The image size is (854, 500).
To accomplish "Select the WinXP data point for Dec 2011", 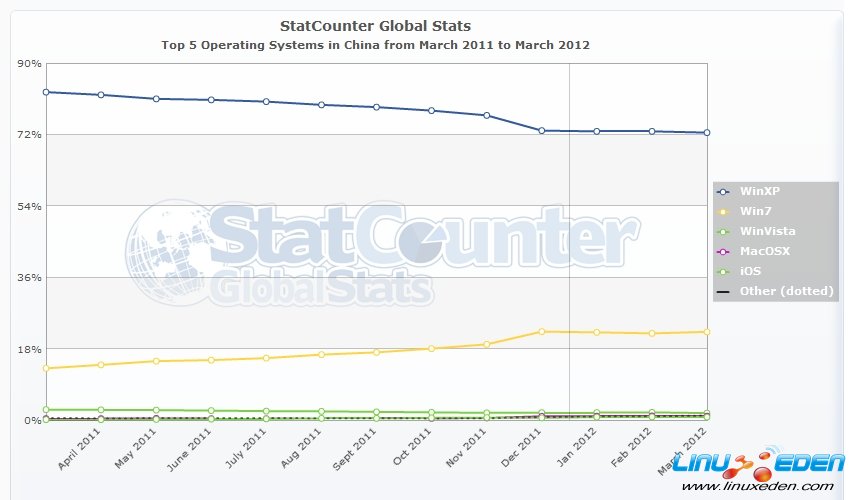I will (x=541, y=130).
